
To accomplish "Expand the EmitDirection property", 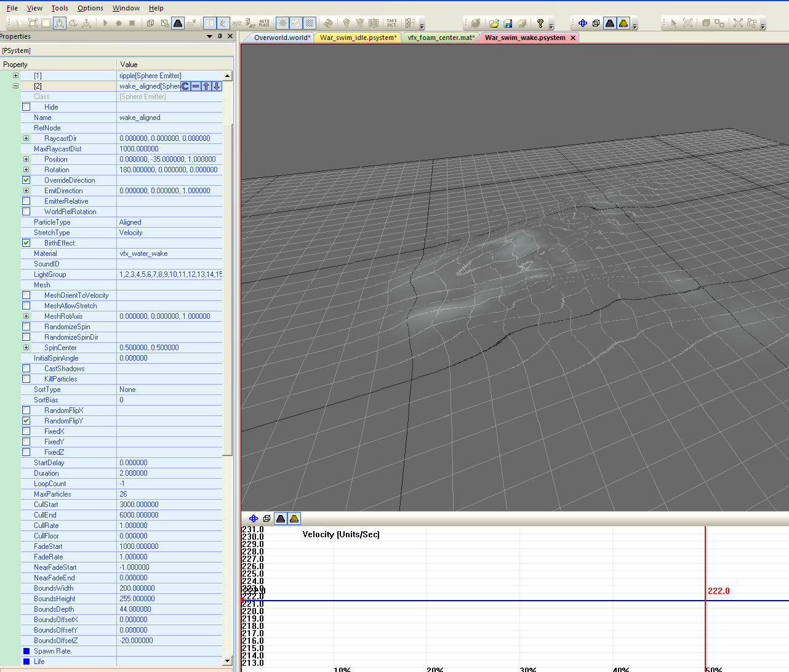I will pyautogui.click(x=26, y=191).
